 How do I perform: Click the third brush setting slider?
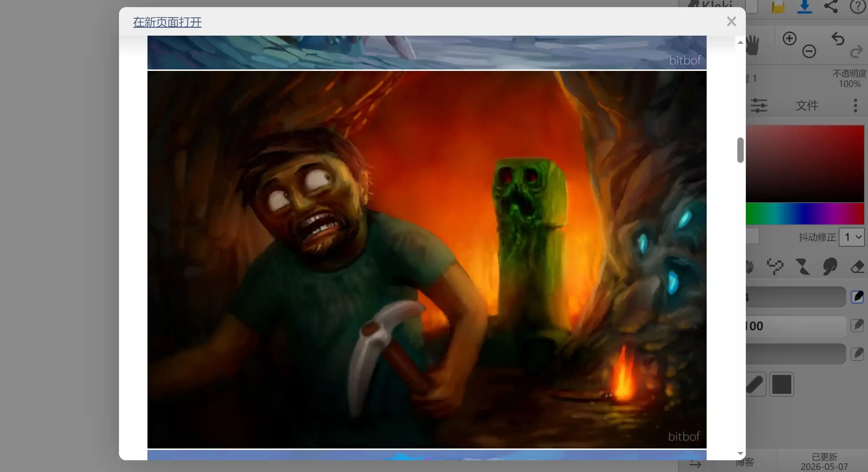[795, 354]
